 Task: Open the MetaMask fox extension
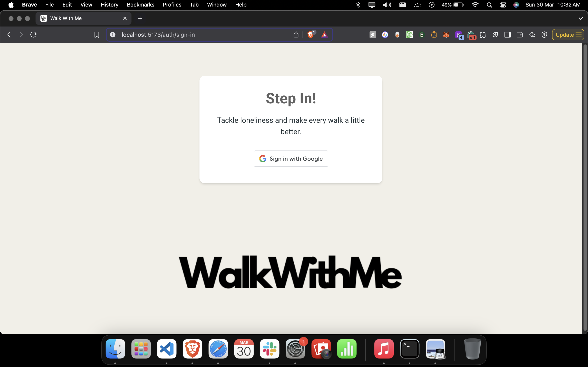tap(446, 35)
